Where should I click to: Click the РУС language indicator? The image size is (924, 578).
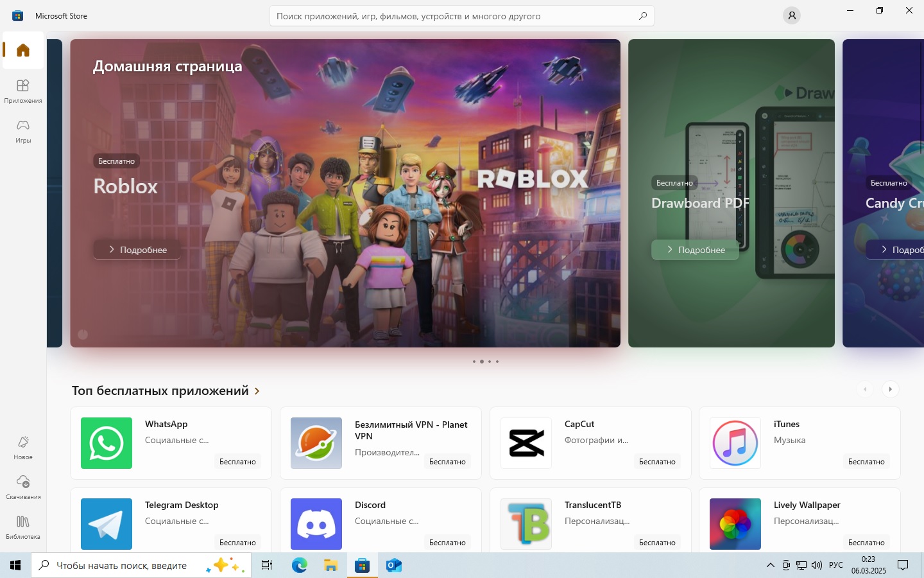tap(835, 565)
